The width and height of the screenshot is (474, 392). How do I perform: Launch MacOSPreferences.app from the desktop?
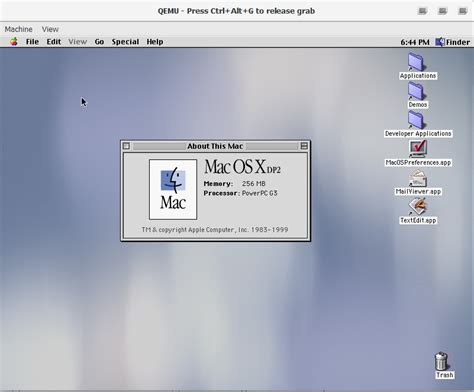click(x=418, y=149)
